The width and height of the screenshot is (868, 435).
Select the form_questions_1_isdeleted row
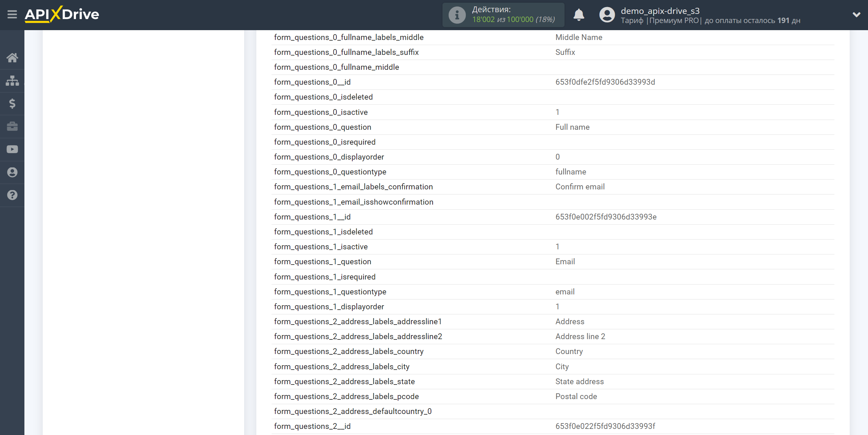click(x=553, y=232)
